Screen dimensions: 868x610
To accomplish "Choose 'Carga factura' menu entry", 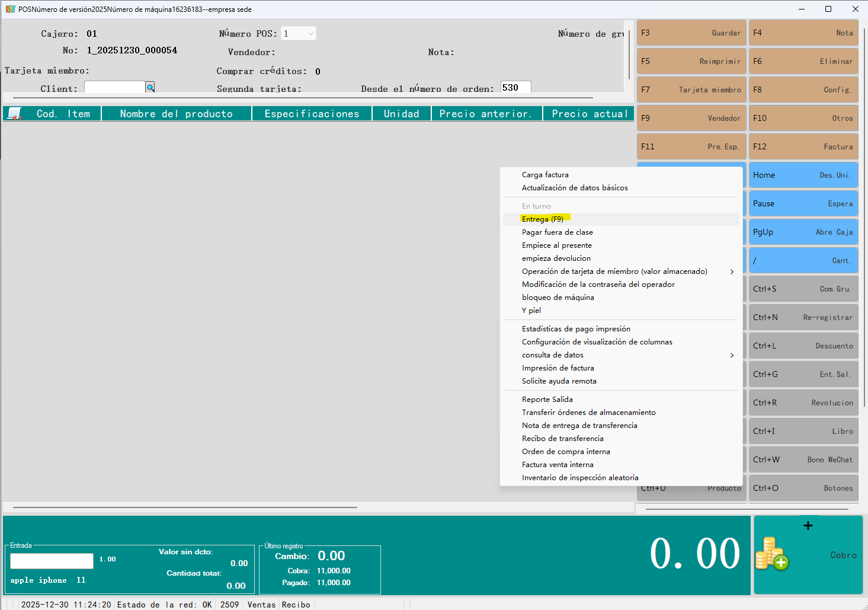I will pyautogui.click(x=545, y=175).
